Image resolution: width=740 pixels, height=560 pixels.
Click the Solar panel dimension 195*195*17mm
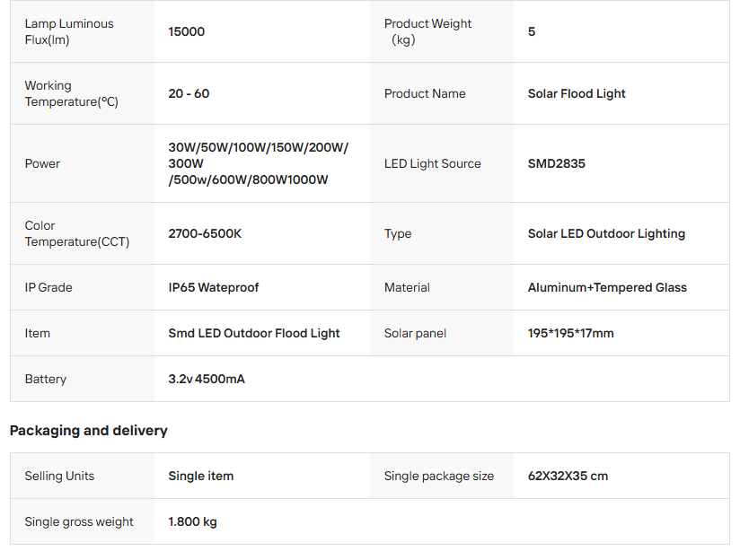coord(571,333)
